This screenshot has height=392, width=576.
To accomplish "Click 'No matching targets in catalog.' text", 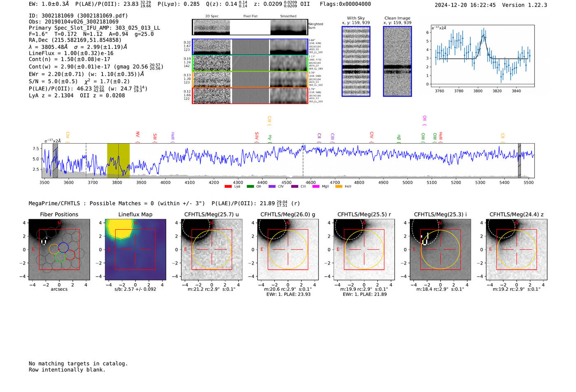I will click(78, 364).
